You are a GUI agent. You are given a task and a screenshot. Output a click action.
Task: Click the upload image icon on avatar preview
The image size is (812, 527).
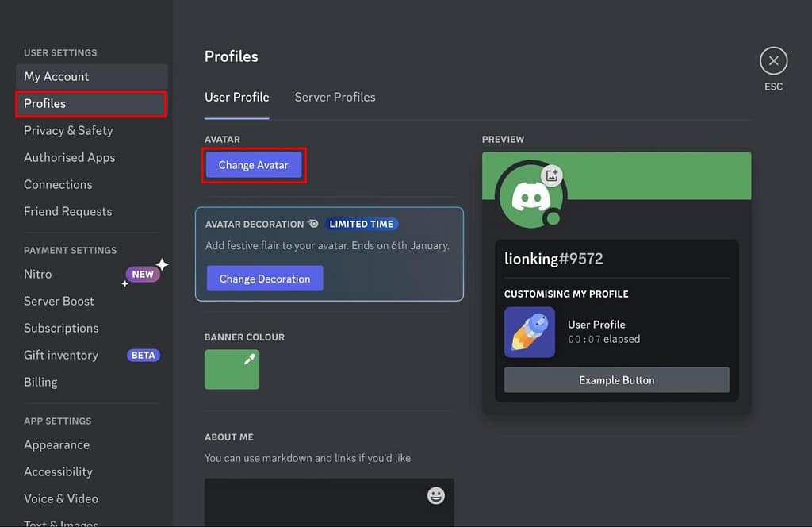click(x=552, y=175)
